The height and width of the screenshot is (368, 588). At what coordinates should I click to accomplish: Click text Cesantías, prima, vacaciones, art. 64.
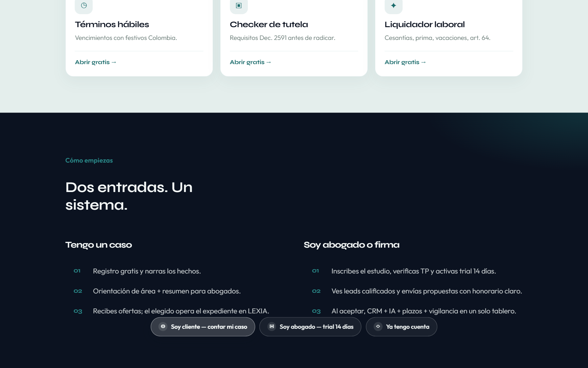point(437,38)
